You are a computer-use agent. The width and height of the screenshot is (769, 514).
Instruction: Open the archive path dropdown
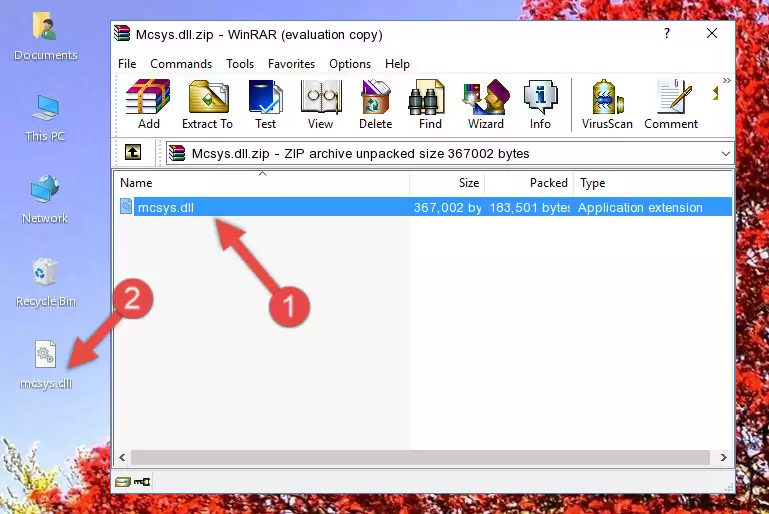pyautogui.click(x=726, y=154)
